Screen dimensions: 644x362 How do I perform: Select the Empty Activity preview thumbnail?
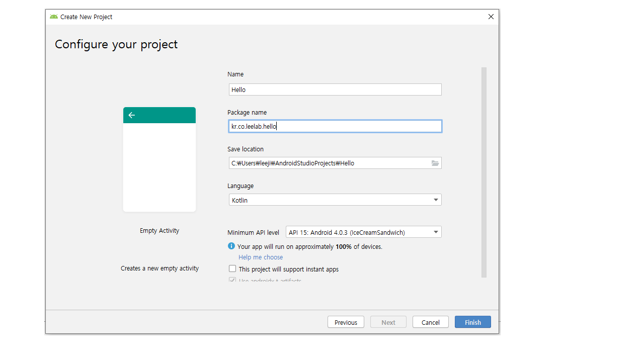(x=159, y=159)
